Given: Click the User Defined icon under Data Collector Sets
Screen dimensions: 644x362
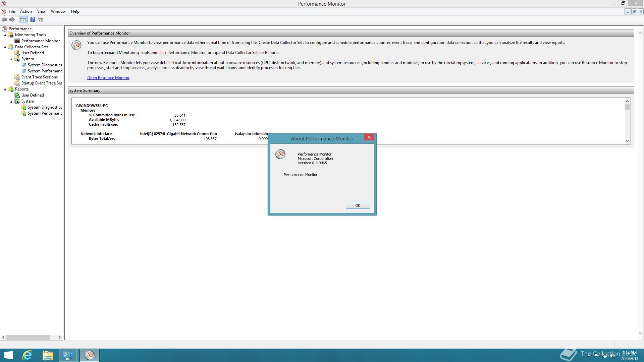Looking at the screenshot, I should [17, 53].
